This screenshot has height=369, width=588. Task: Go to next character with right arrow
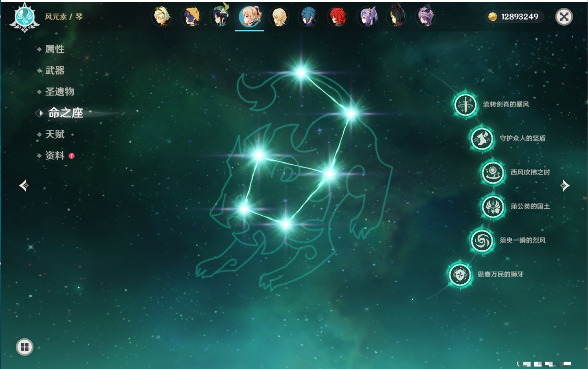click(x=565, y=186)
